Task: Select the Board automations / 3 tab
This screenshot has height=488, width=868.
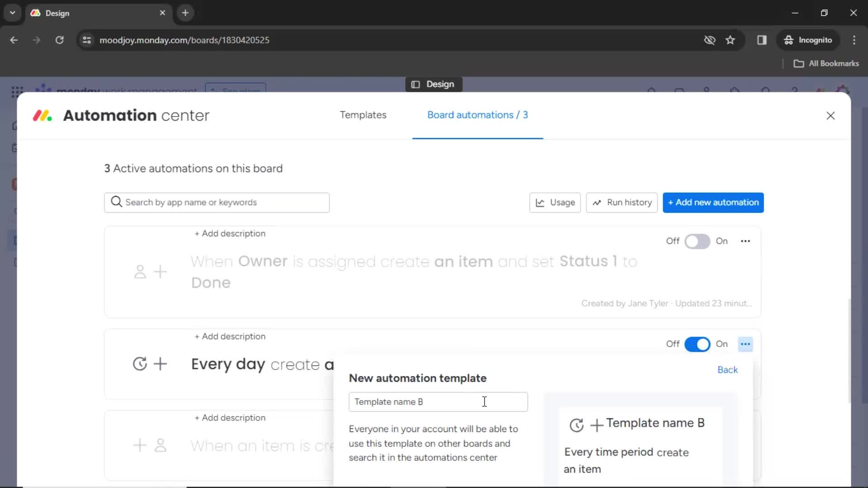Action: (477, 115)
